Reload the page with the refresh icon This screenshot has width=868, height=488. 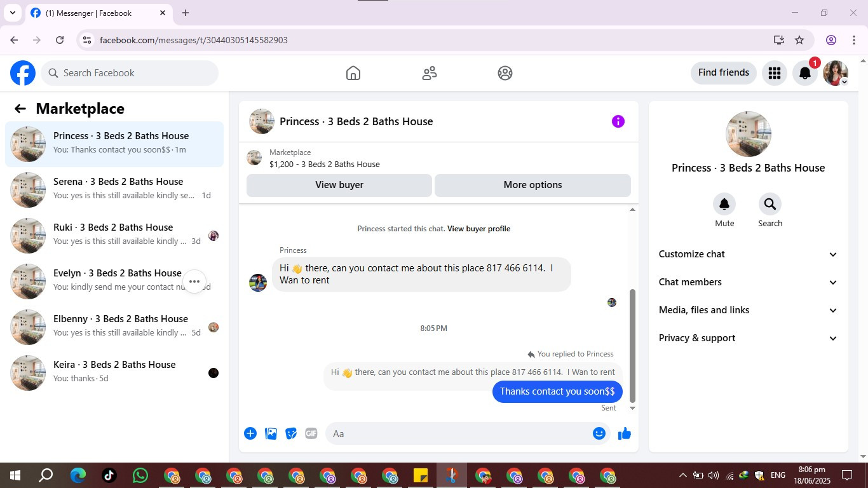(60, 40)
